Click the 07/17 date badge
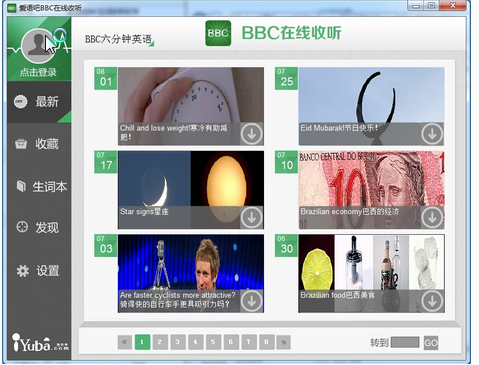This screenshot has width=479, height=365. [106, 162]
